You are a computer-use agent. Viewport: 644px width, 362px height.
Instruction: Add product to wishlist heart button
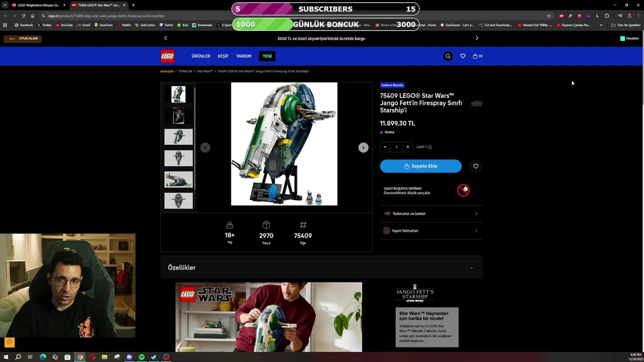click(476, 166)
